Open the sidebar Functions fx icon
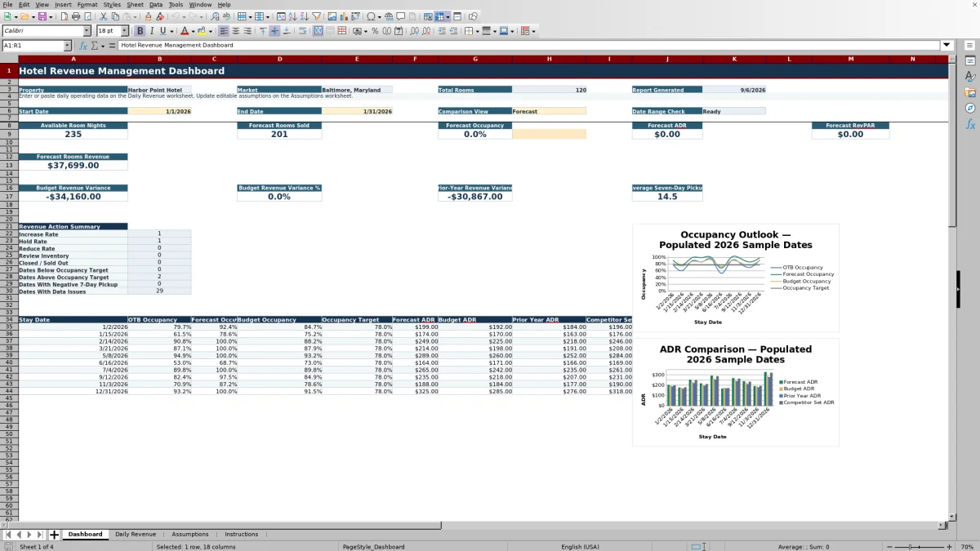This screenshot has width=980, height=551. tap(970, 124)
